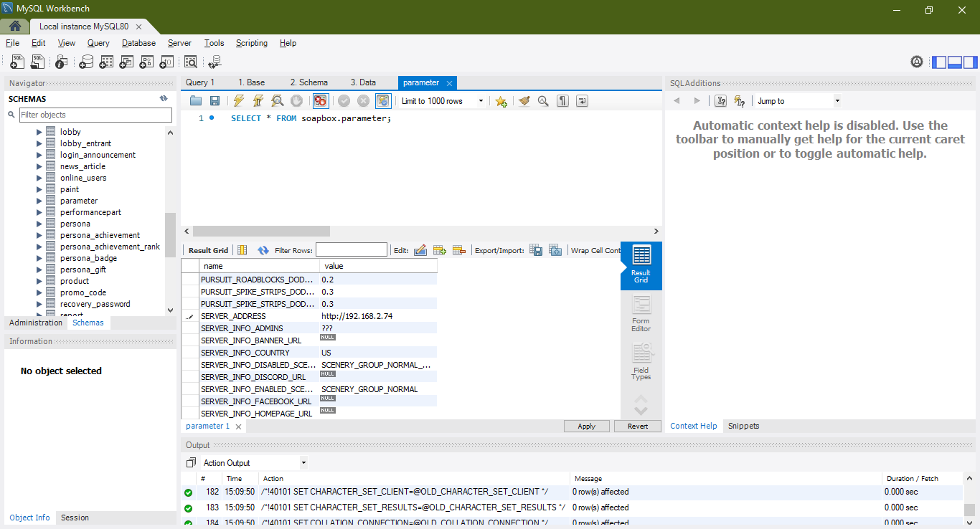
Task: Expand the promo_code table node
Action: [39, 292]
